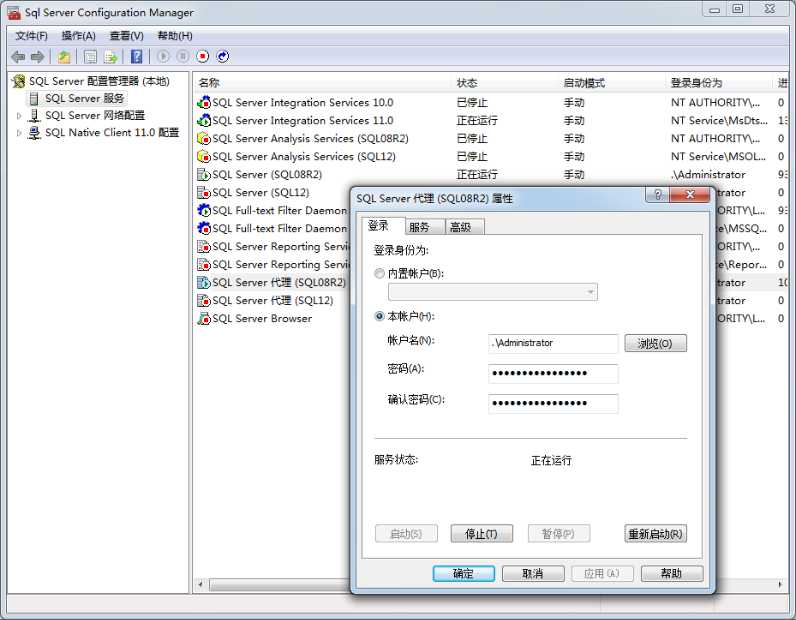Open the 操作(A) menu
The image size is (796, 620).
[78, 36]
